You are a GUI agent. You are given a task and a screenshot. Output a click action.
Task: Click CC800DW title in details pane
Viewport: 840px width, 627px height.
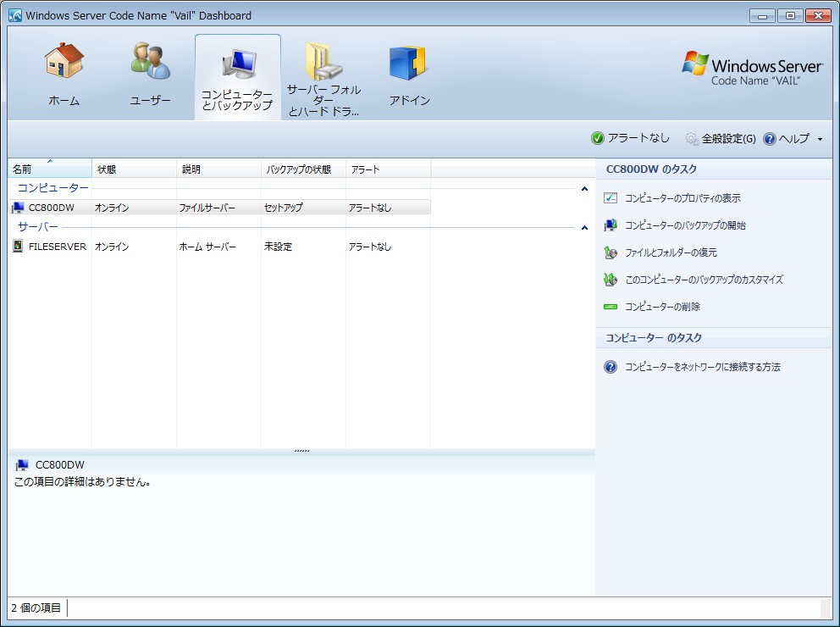coord(59,464)
